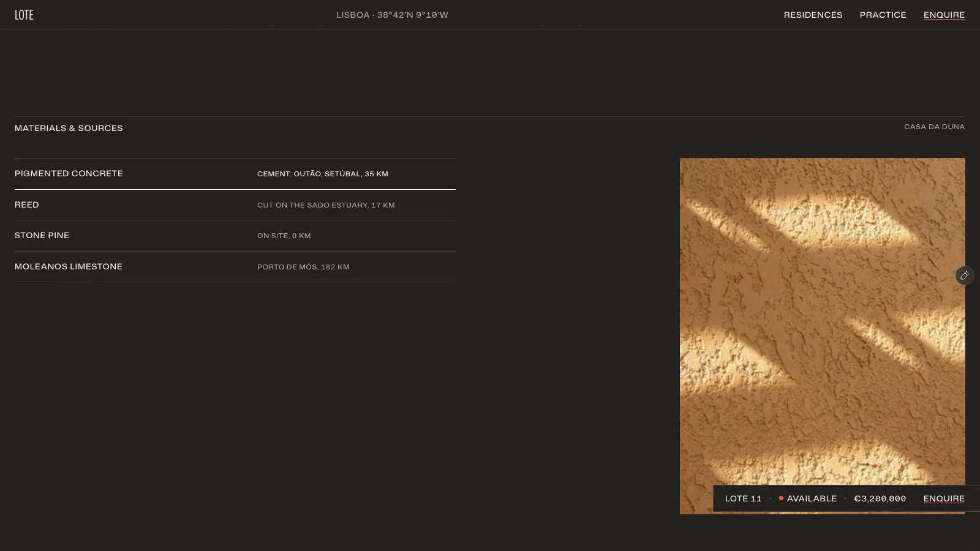Click 'Porto de Mós, 182 km' text

pos(303,267)
